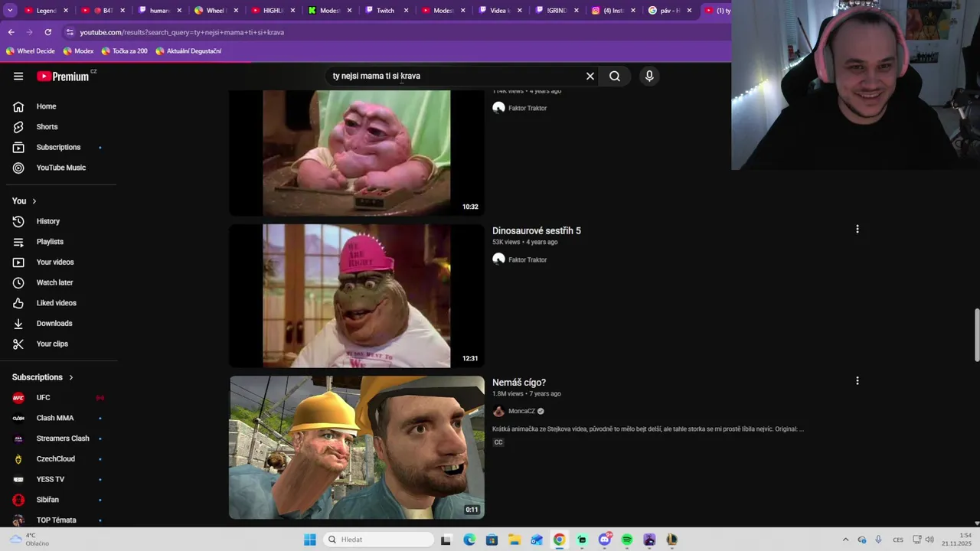Open more options for Dinosaurové sestřih 5
The width and height of the screenshot is (980, 551).
pos(857,229)
